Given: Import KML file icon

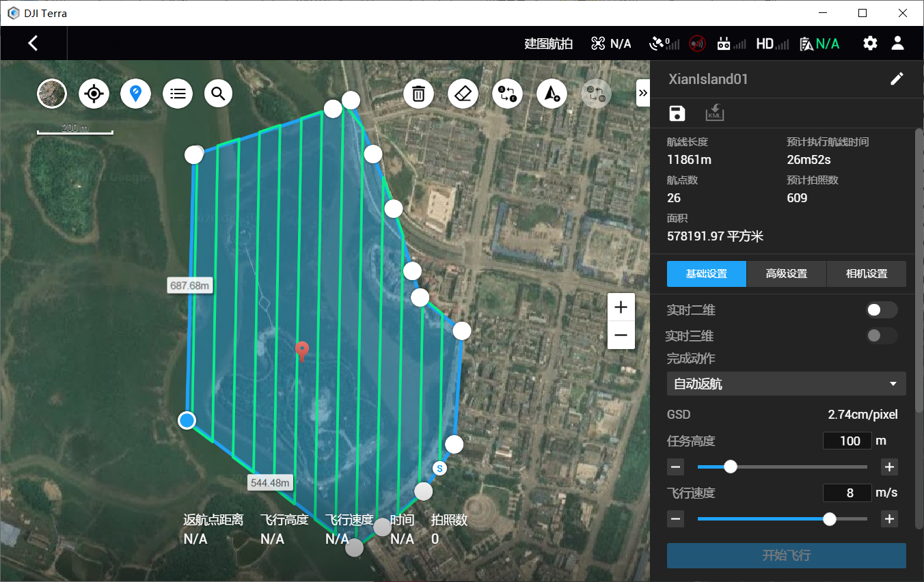Looking at the screenshot, I should pyautogui.click(x=715, y=113).
